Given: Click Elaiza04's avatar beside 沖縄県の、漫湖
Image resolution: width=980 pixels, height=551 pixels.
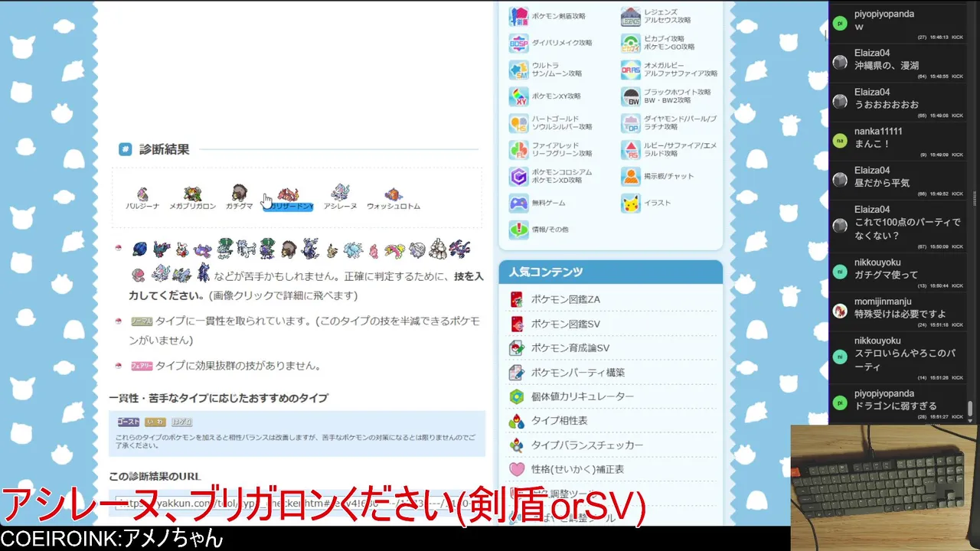Looking at the screenshot, I should (x=840, y=62).
